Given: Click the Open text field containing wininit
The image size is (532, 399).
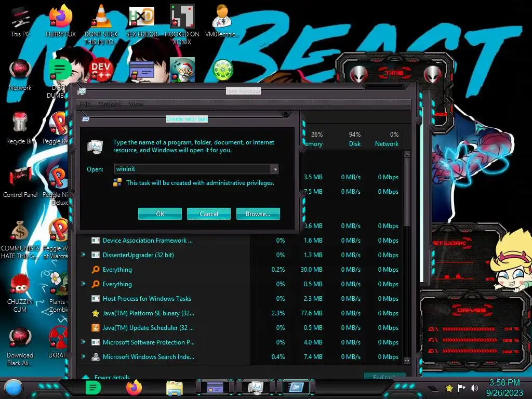Looking at the screenshot, I should (192, 169).
